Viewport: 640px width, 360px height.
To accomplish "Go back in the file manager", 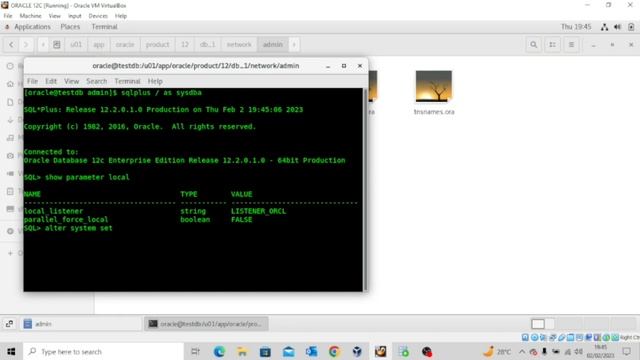I will (x=11, y=44).
